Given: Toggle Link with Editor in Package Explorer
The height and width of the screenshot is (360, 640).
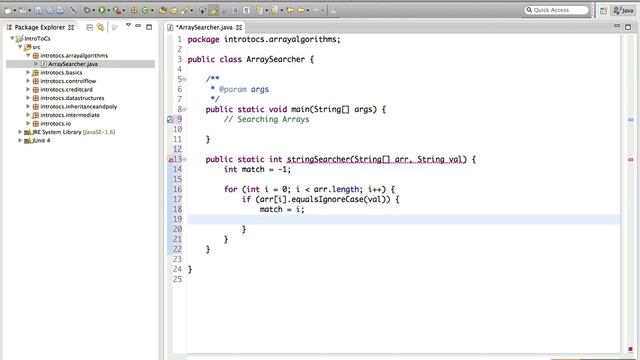Looking at the screenshot, I should click(100, 27).
